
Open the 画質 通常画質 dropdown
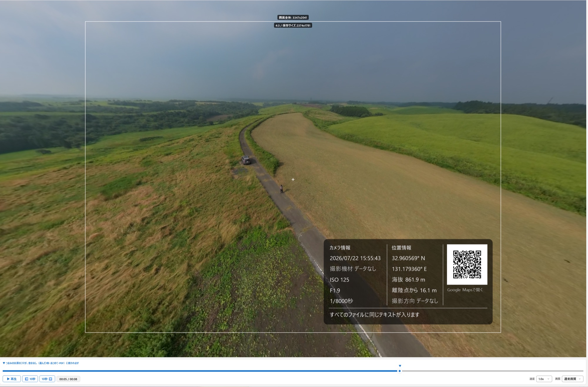(x=572, y=379)
